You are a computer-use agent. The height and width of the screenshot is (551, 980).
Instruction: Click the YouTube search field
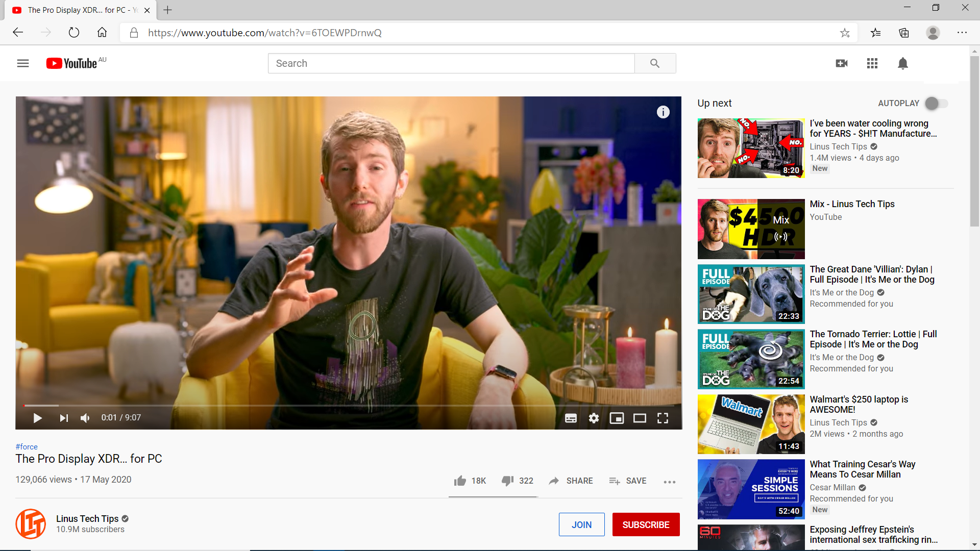point(451,63)
